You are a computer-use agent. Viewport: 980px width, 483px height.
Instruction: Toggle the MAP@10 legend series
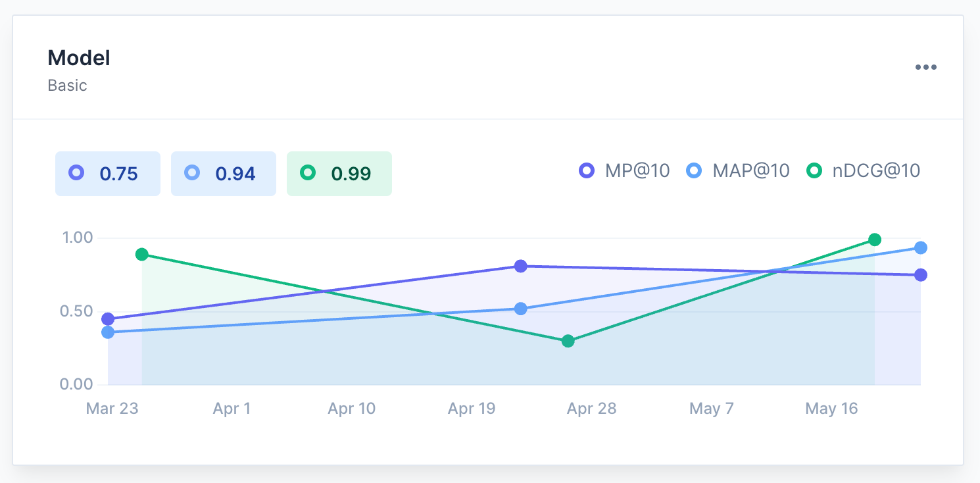pyautogui.click(x=738, y=171)
